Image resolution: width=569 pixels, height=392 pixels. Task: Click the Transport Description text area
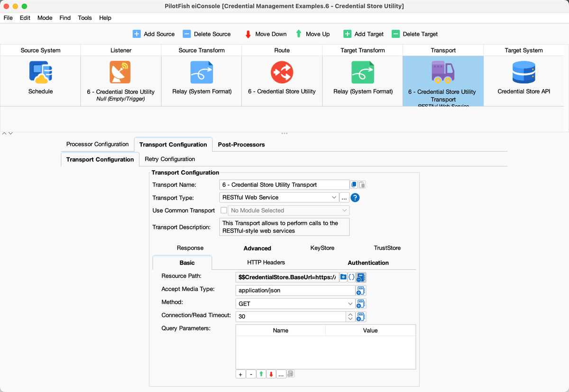(284, 227)
